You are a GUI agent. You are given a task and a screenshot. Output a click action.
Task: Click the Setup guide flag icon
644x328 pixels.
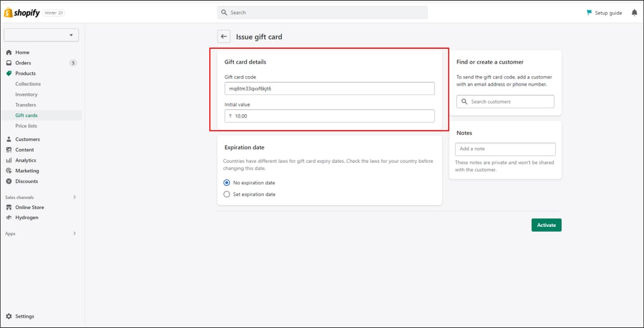pos(589,12)
